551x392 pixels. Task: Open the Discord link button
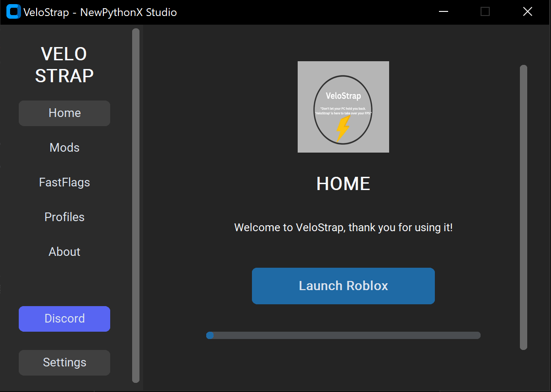64,319
